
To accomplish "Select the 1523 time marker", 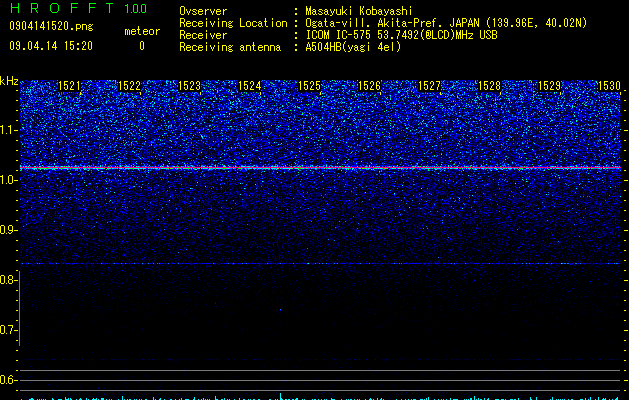I will click(189, 86).
